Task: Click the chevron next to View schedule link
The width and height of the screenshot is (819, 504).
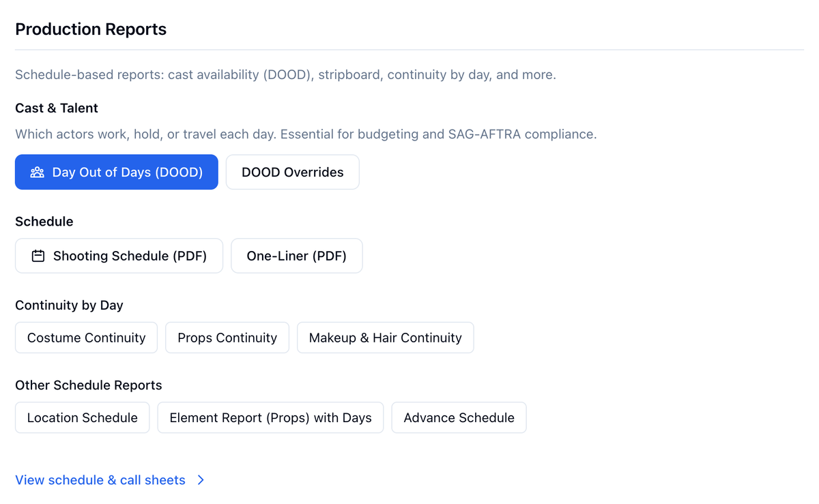Action: click(201, 480)
